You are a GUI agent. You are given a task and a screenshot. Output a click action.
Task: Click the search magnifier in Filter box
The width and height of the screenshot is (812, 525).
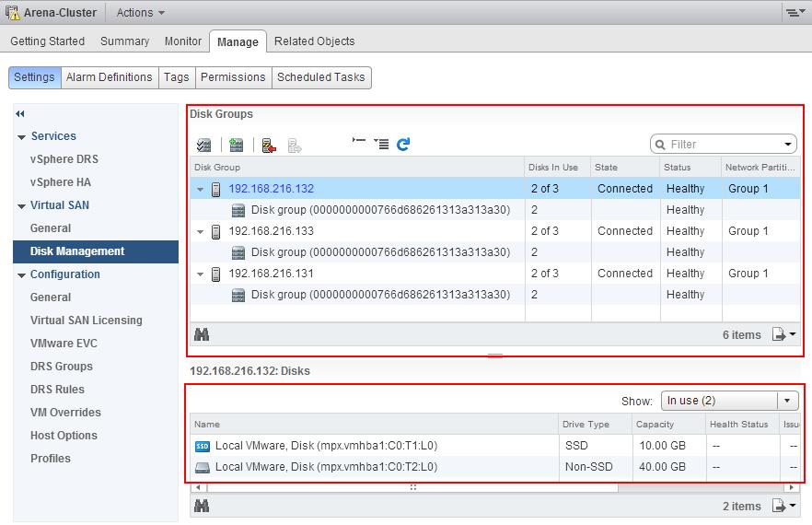click(660, 145)
